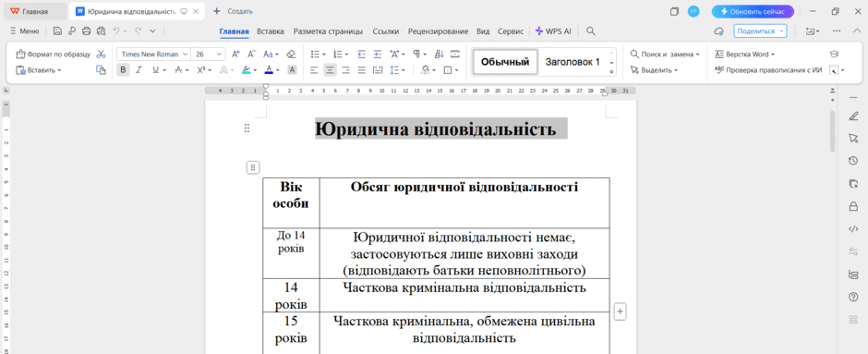This screenshot has height=354, width=868.
Task: Open the Разметка страницы tab
Action: coord(328,31)
